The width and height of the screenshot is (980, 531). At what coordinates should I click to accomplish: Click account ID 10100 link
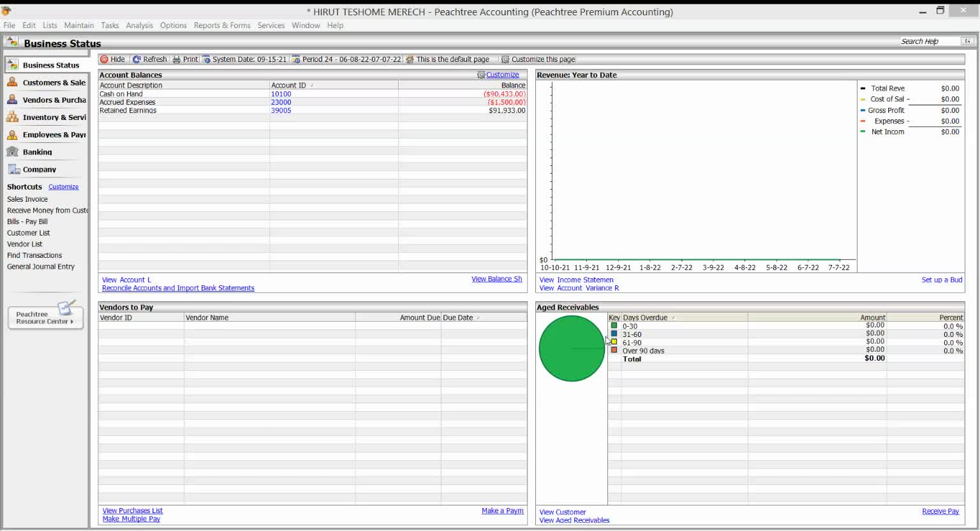point(281,94)
